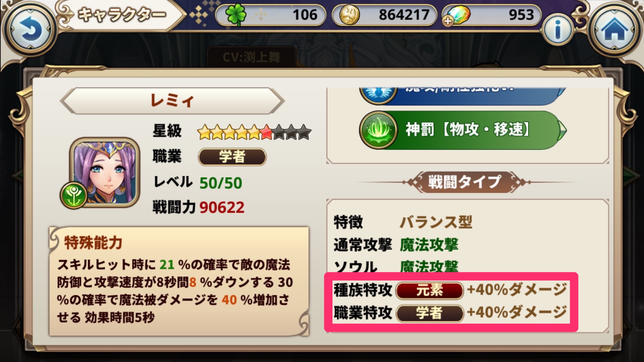Tap the 元素 race badge
The image size is (644, 362).
430,290
